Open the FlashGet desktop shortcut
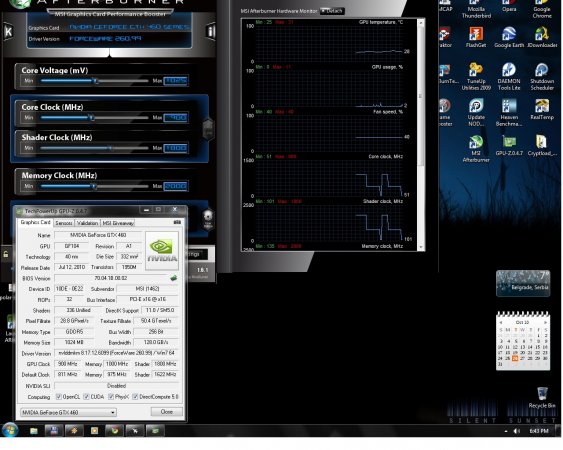Viewport: 563px width, 450px height. (476, 37)
